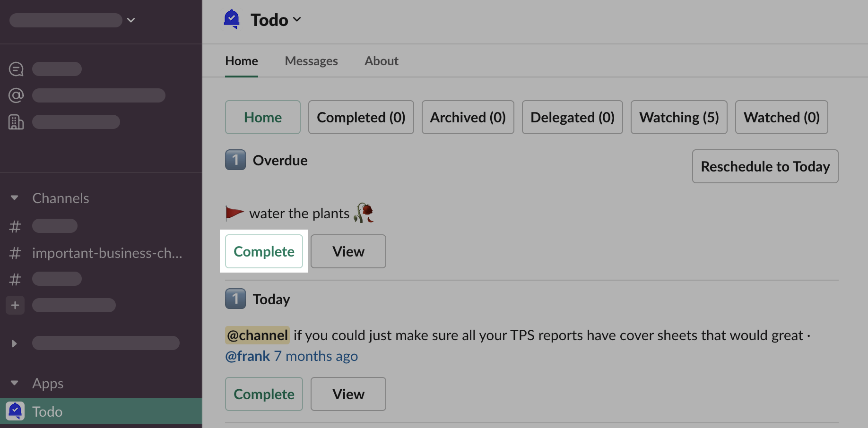Screen dimensions: 868x428
Task: Switch to the Messages tab
Action: [311, 61]
